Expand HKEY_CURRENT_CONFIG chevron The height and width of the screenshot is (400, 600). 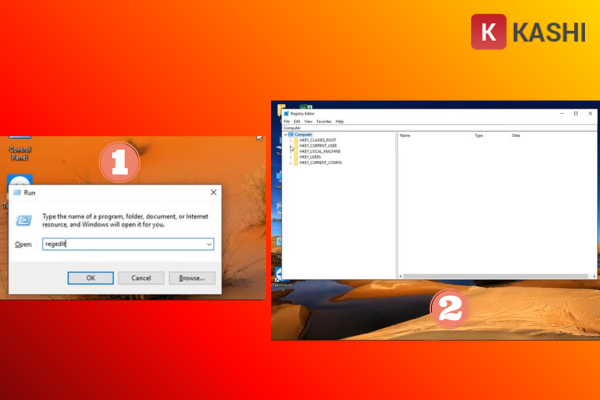pyautogui.click(x=291, y=163)
